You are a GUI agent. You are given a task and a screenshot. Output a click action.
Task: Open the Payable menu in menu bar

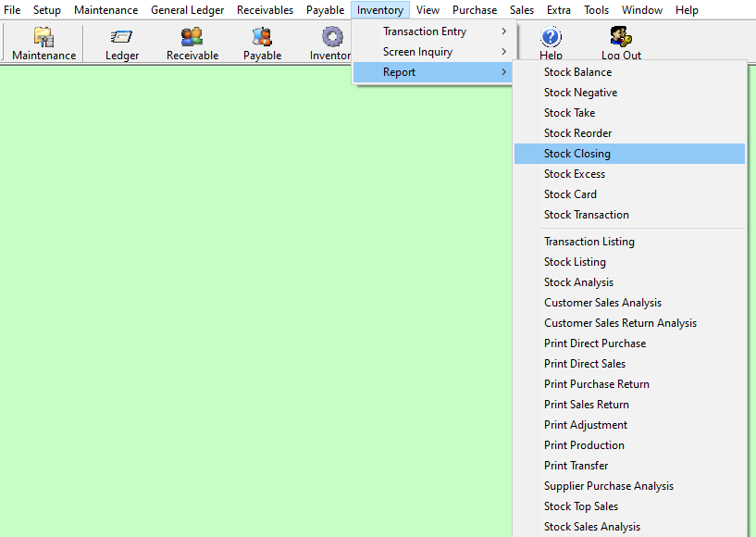click(x=326, y=10)
